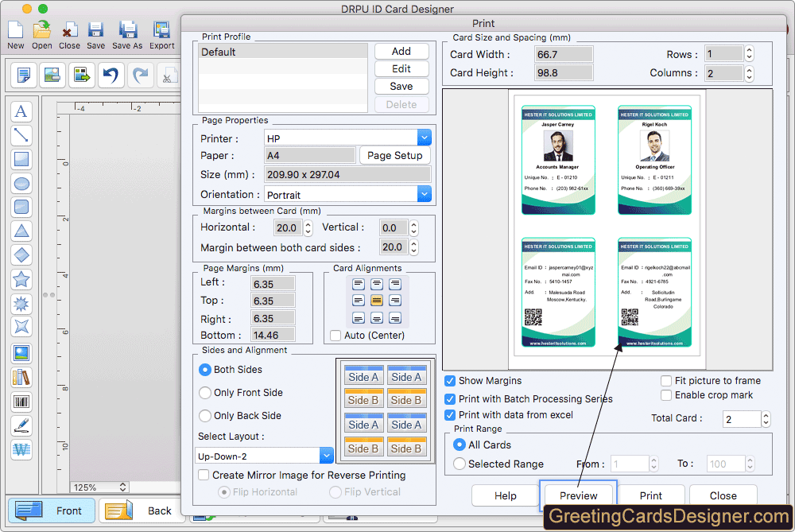Click the Print button
795x532 pixels.
click(650, 495)
